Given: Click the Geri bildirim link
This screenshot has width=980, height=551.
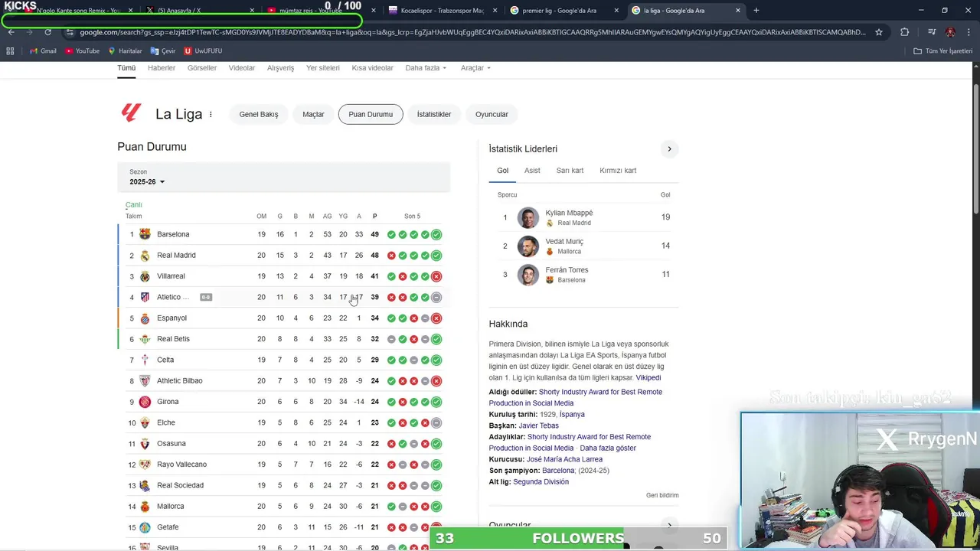Looking at the screenshot, I should pyautogui.click(x=662, y=496).
